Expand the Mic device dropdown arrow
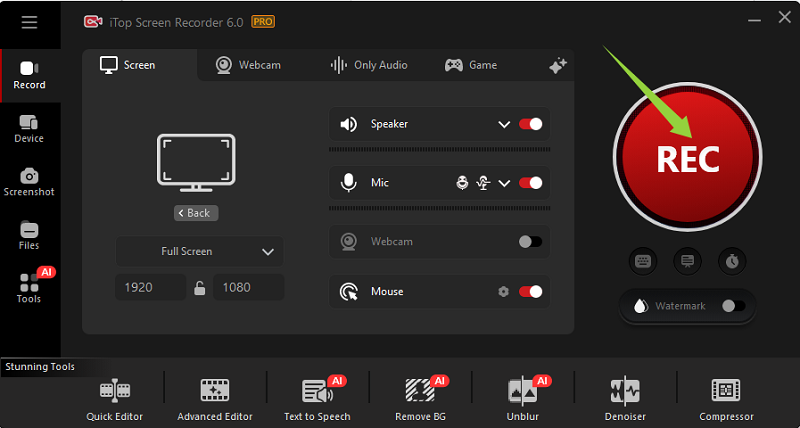Image resolution: width=800 pixels, height=428 pixels. click(504, 183)
